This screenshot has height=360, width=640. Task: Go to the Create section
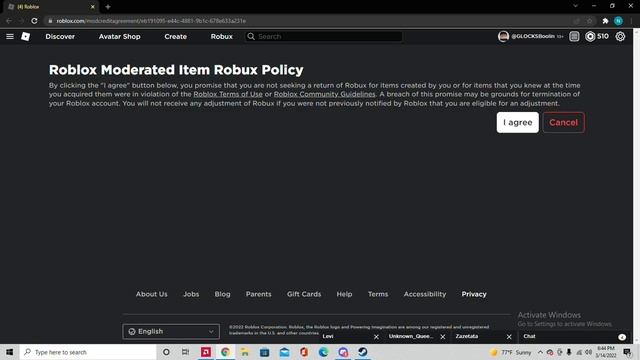pyautogui.click(x=176, y=36)
